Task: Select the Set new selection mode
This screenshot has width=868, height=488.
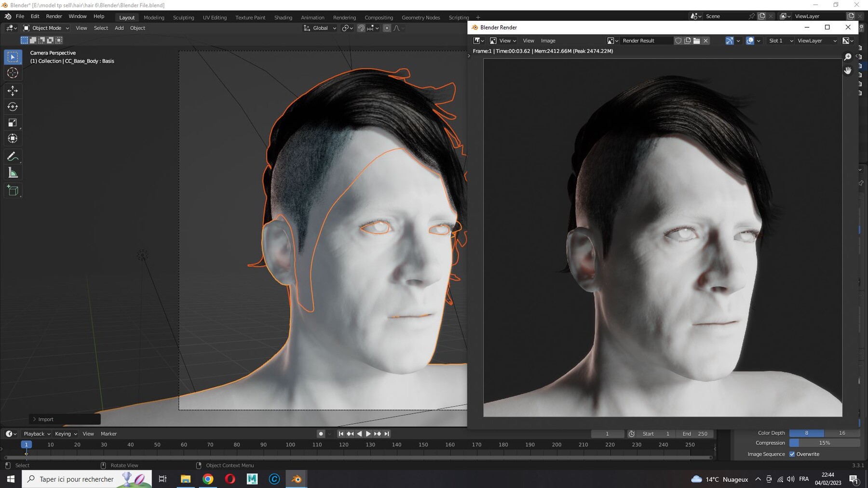Action: tap(24, 40)
